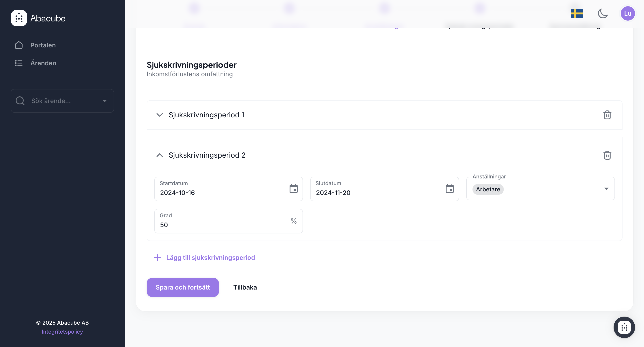Click the Abacube logo icon

[19, 18]
